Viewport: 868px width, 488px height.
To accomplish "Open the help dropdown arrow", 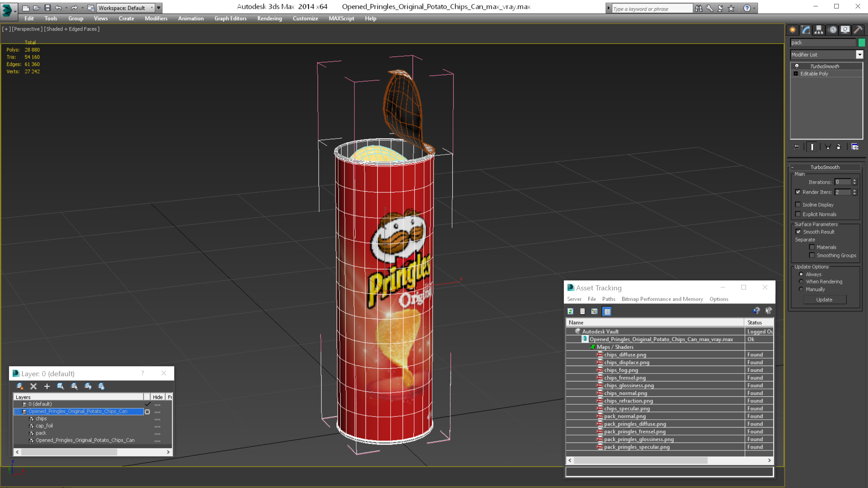I will (754, 8).
